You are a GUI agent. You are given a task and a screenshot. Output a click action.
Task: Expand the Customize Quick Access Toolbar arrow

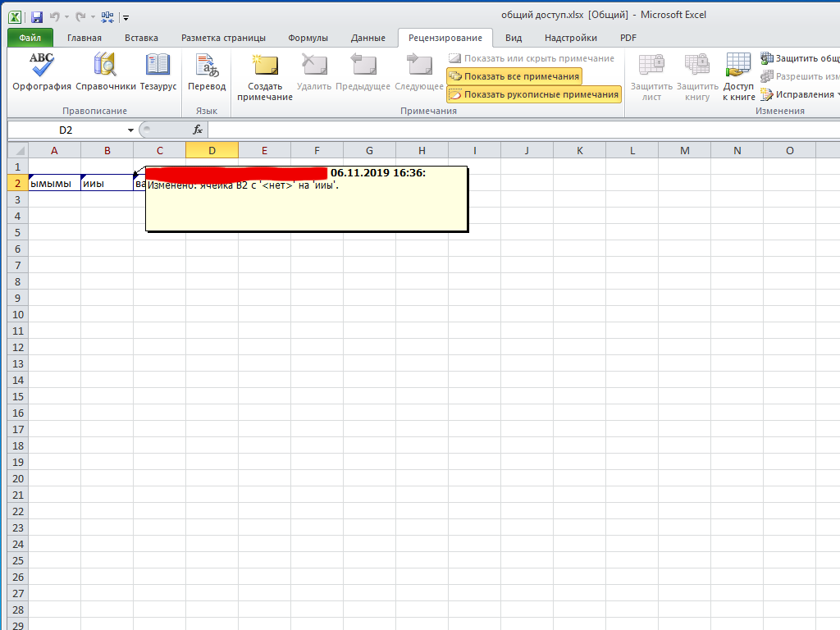[126, 16]
